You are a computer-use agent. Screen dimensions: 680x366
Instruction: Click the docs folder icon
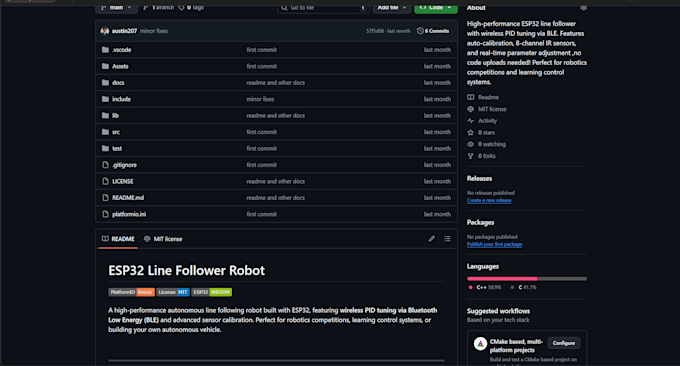pyautogui.click(x=105, y=83)
